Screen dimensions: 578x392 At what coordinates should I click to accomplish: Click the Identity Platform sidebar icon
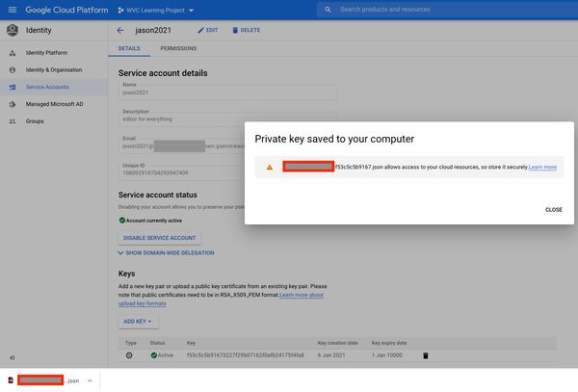[13, 53]
